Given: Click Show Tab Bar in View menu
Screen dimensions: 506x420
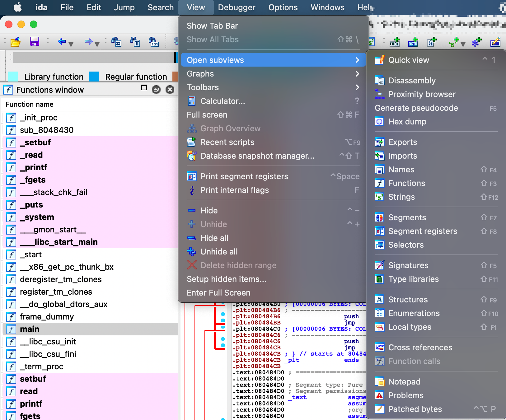Looking at the screenshot, I should click(273, 26).
